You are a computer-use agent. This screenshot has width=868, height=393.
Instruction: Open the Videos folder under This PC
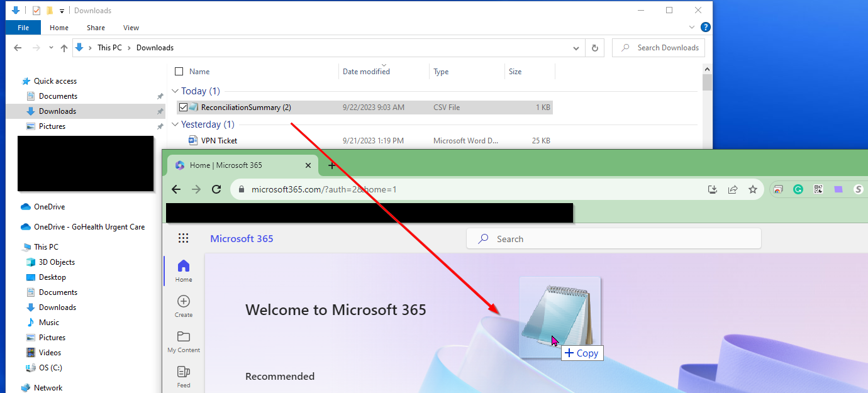point(50,353)
